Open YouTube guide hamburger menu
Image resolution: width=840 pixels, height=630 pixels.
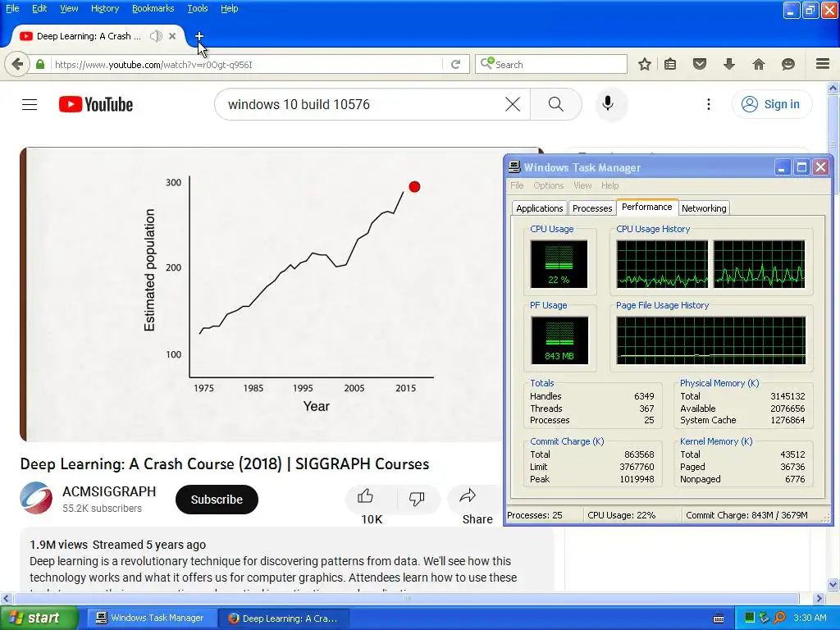tap(30, 104)
